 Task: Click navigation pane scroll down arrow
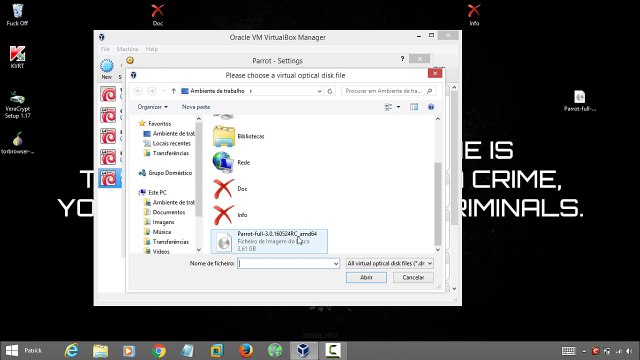[199, 250]
